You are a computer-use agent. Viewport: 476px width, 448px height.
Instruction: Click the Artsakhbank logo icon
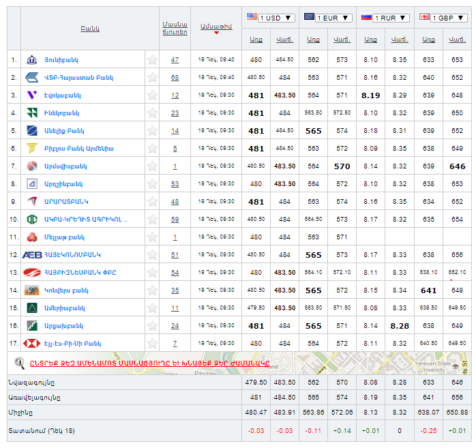tap(32, 326)
